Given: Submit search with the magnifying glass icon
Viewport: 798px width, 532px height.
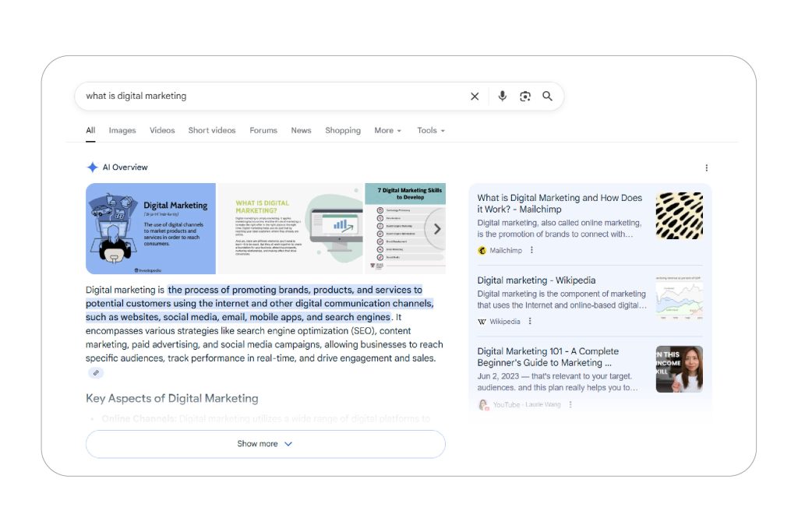Looking at the screenshot, I should tap(547, 96).
